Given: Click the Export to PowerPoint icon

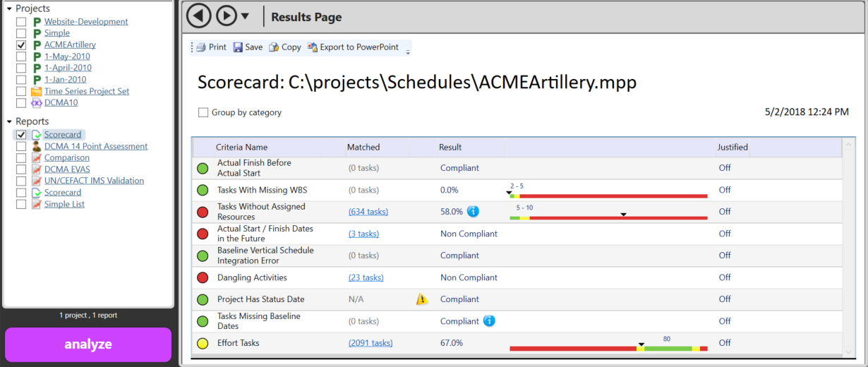Looking at the screenshot, I should (x=312, y=47).
